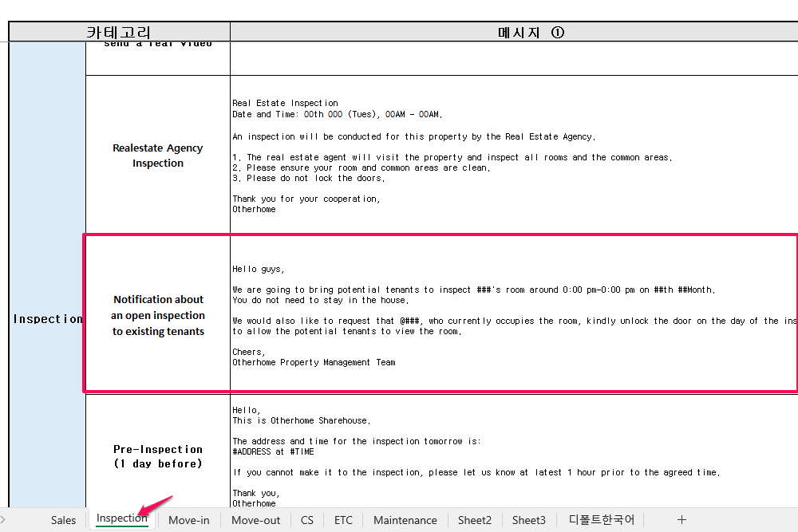
Task: Select the Hello guys message cell
Action: click(514, 315)
